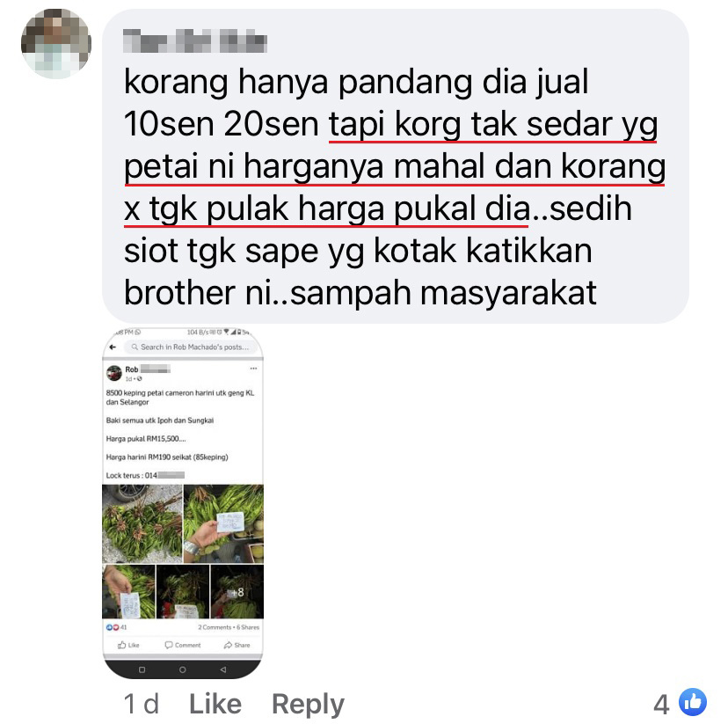Click the 2 Comments count in post
Viewport: 728px width, 724px height.
click(x=215, y=627)
